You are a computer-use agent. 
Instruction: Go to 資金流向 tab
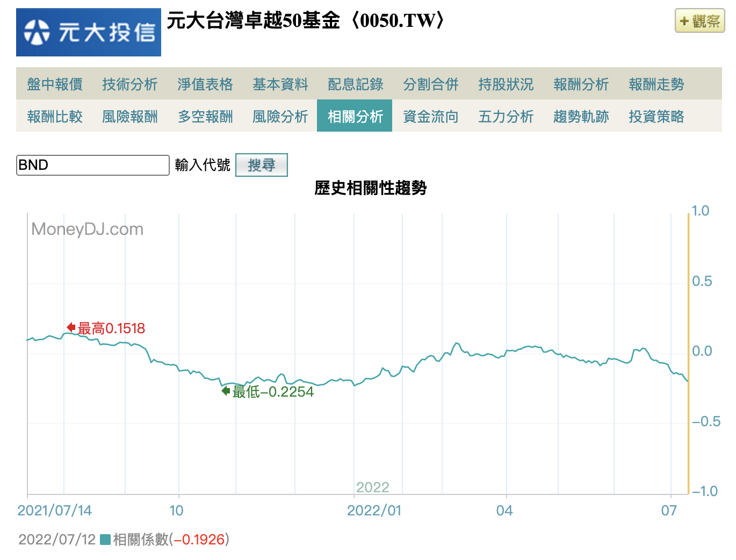[x=431, y=117]
